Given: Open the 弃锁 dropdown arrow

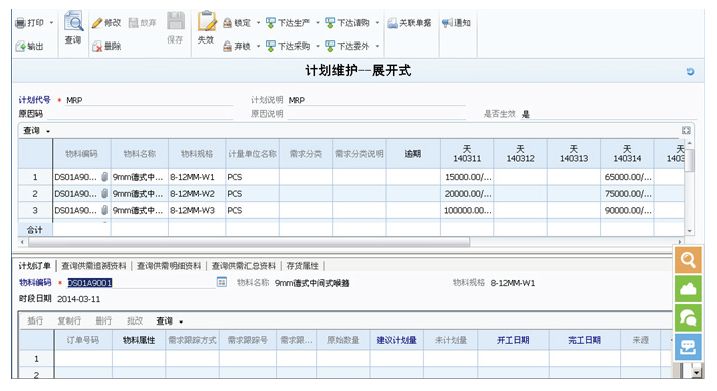Looking at the screenshot, I should tap(258, 46).
